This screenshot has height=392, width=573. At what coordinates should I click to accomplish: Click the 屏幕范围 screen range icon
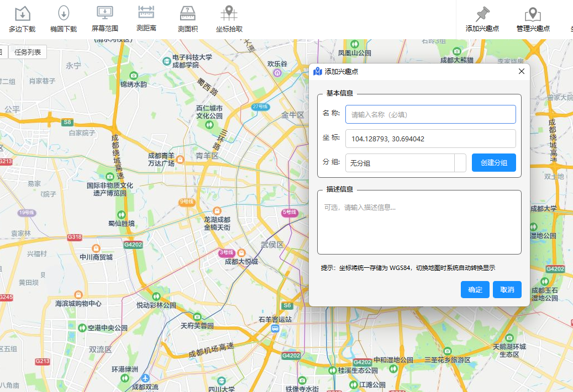[x=105, y=13]
